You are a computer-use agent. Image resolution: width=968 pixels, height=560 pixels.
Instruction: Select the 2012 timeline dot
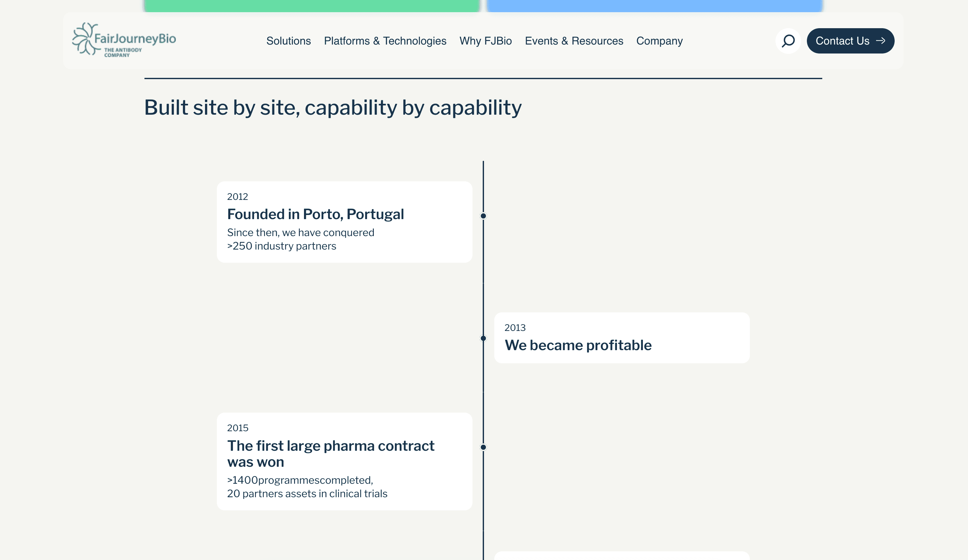click(x=483, y=216)
